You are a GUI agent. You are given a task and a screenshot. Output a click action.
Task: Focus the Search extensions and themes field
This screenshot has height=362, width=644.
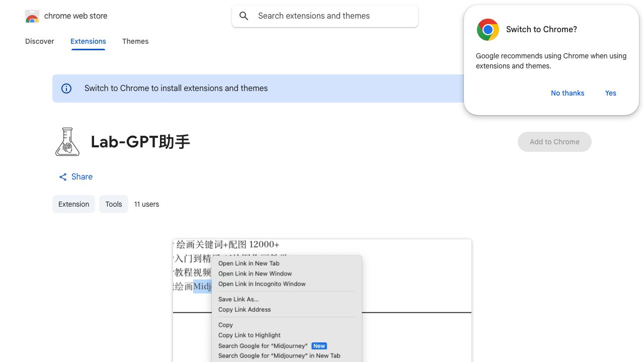(x=325, y=16)
